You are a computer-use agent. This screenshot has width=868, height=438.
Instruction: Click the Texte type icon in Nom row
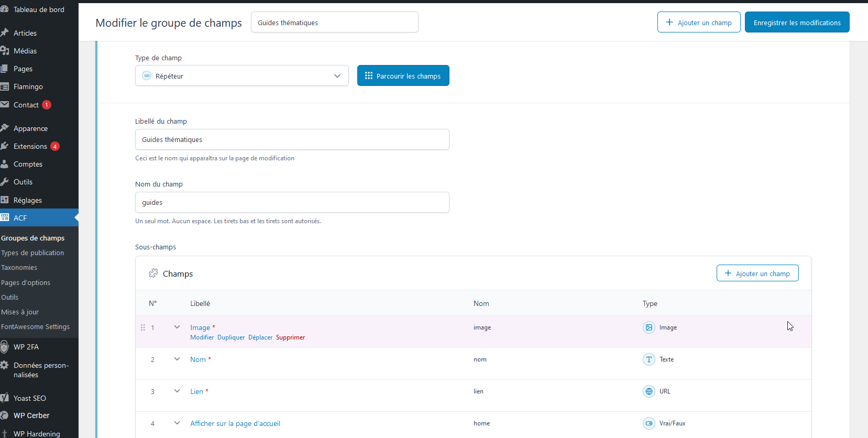[649, 359]
